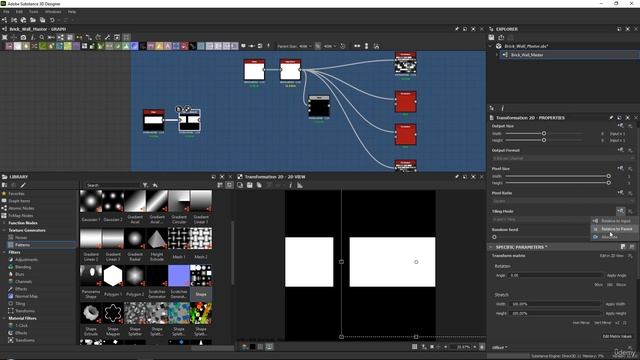640x360 pixels.
Task: Click the Gradient Radial library thumbnail
Action: 135,239
